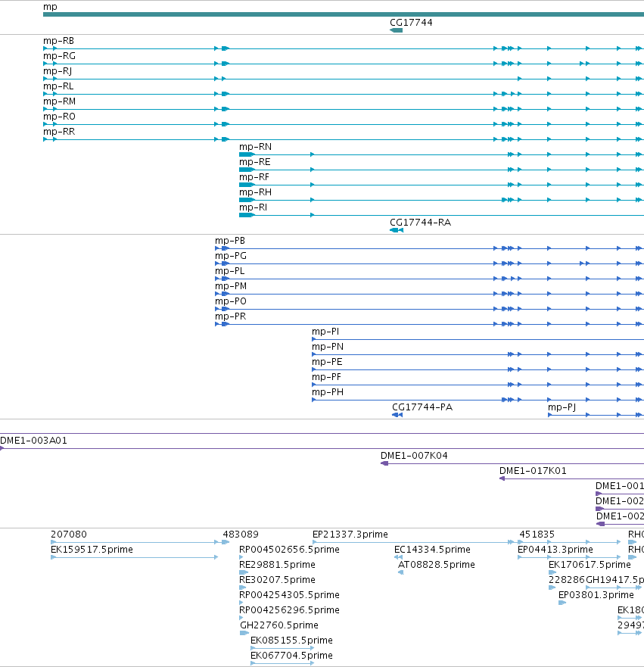Screen dimensions: 644x667
Task: Select the 'RP004256296.5prime' EST label
Action: [x=290, y=610]
